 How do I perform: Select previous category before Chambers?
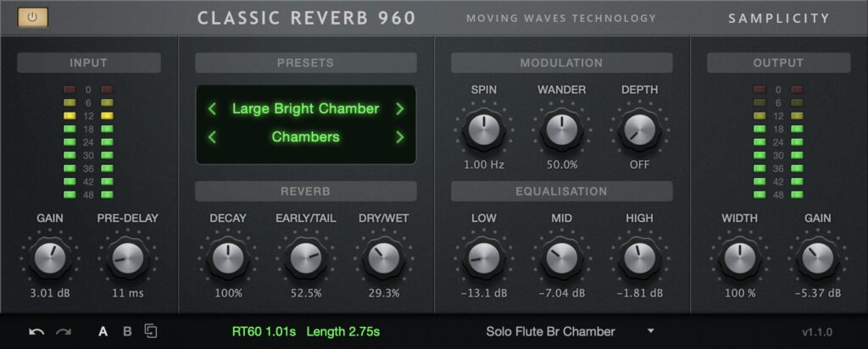tap(212, 136)
